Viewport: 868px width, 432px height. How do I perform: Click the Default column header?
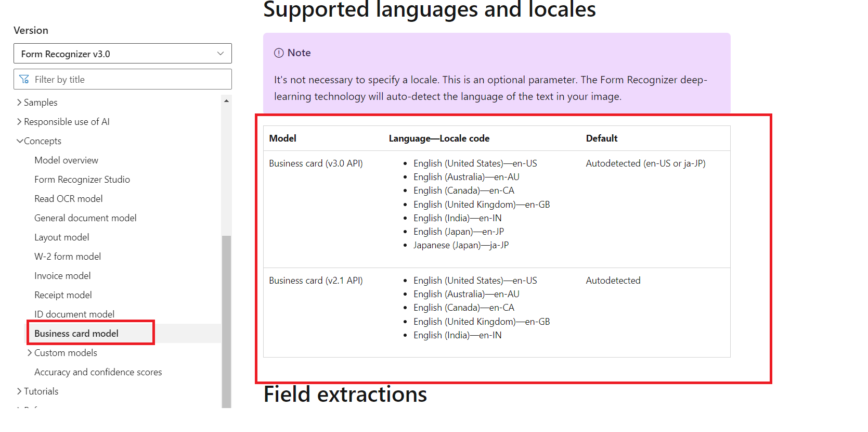click(602, 138)
